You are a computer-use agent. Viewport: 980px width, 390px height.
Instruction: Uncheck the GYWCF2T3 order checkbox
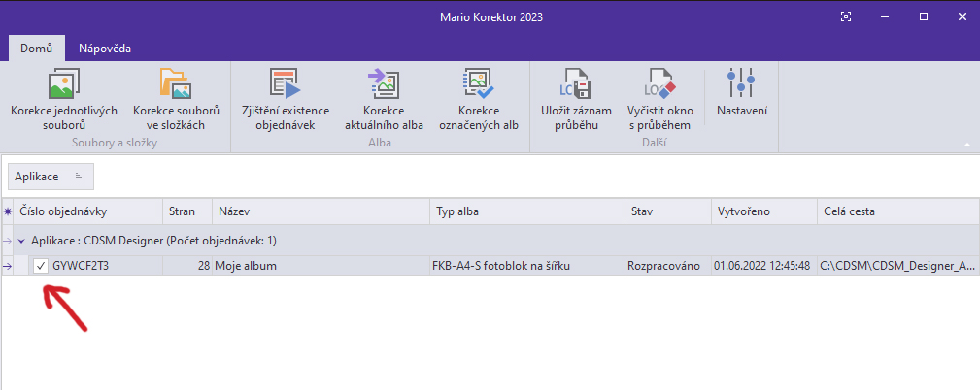41,266
